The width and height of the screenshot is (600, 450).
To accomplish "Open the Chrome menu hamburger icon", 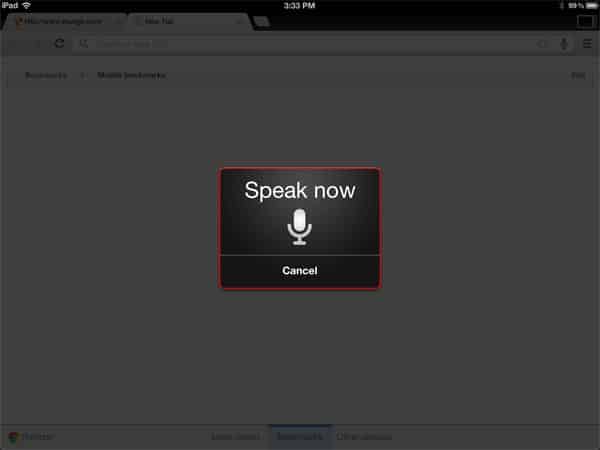I will (x=588, y=44).
